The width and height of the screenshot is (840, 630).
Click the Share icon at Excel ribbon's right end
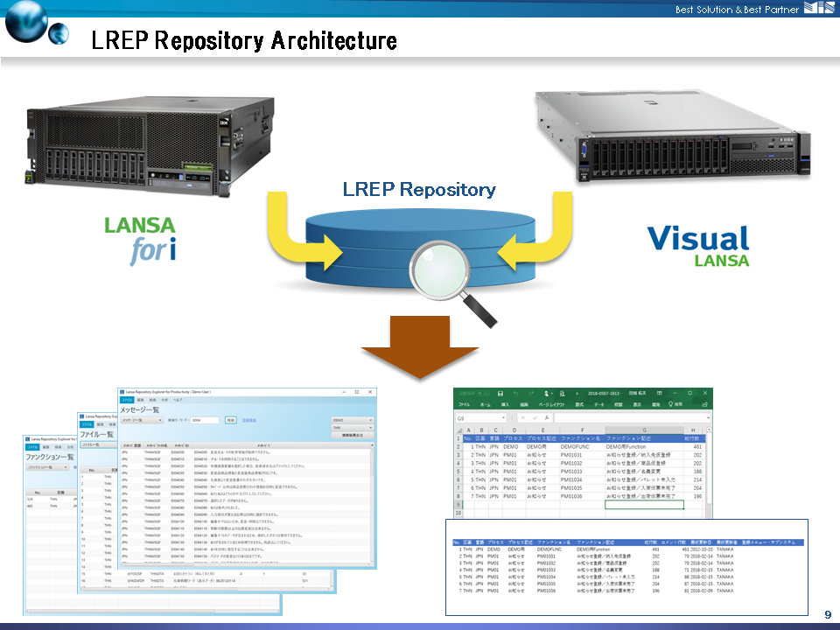pos(705,404)
